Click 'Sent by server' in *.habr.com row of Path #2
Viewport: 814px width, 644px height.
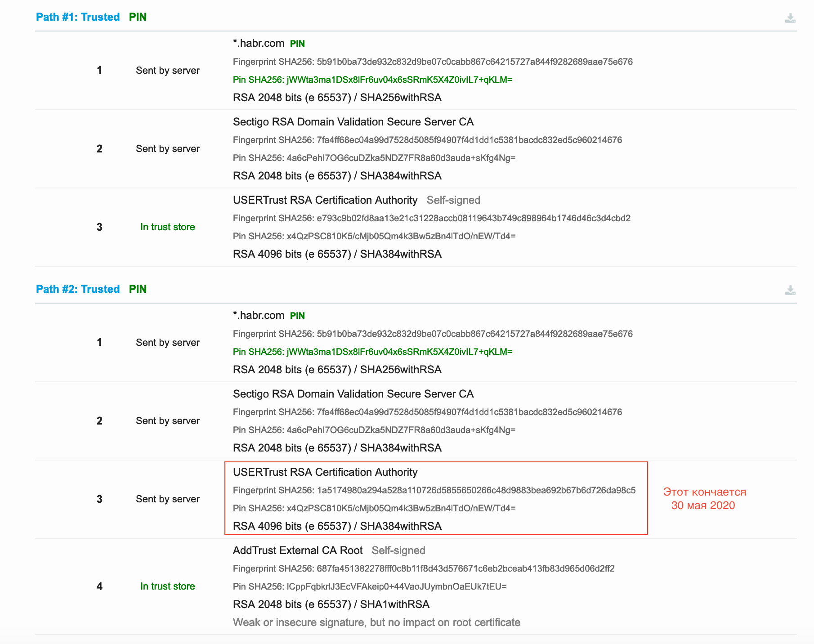168,343
